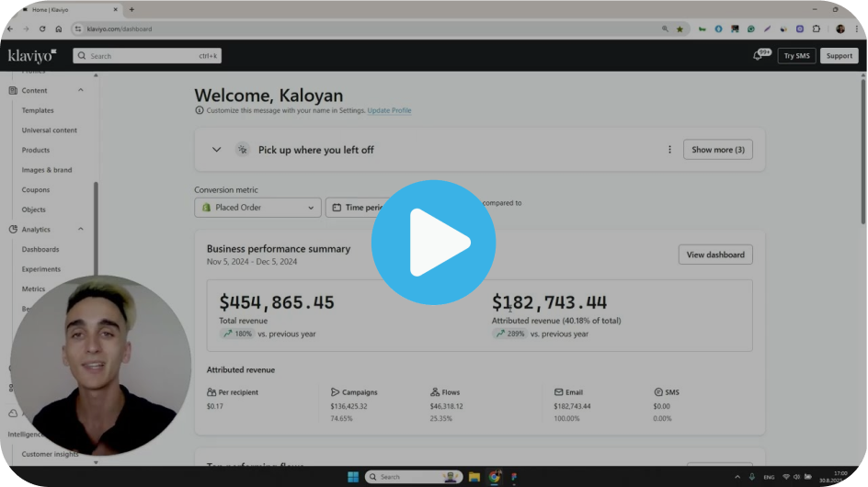
Task: Click the View dashboard button
Action: (x=715, y=255)
